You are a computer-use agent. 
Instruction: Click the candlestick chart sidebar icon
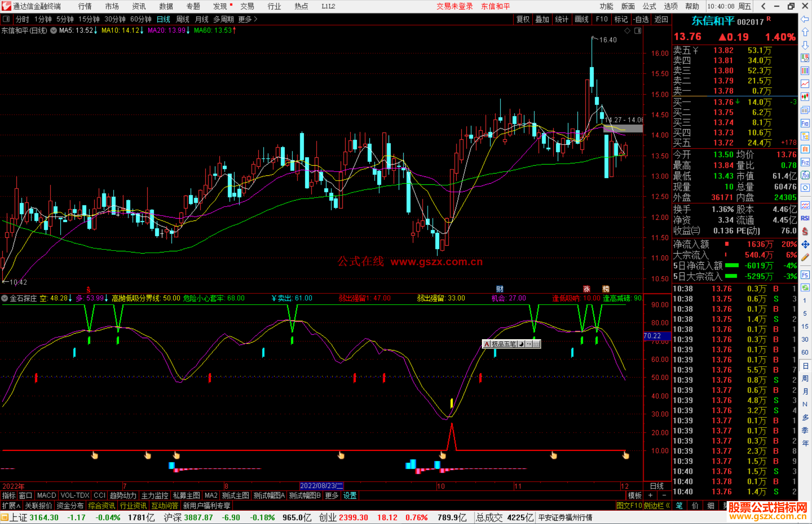point(805,96)
